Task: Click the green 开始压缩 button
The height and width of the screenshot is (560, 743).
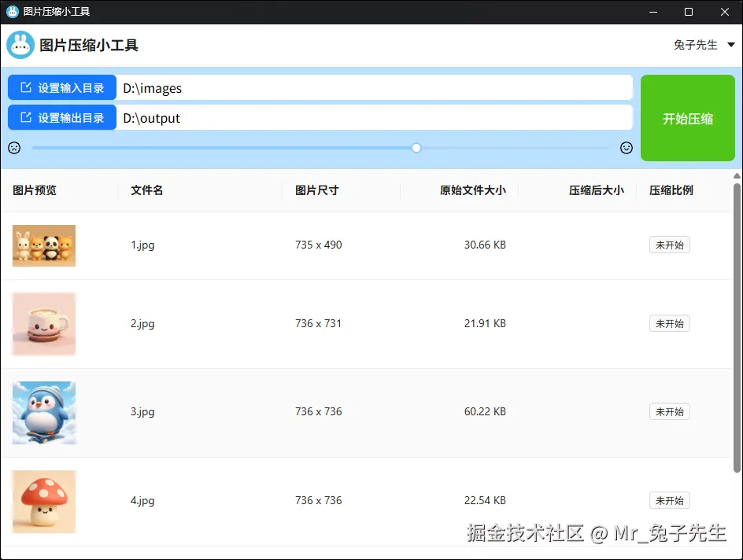Action: [x=687, y=118]
